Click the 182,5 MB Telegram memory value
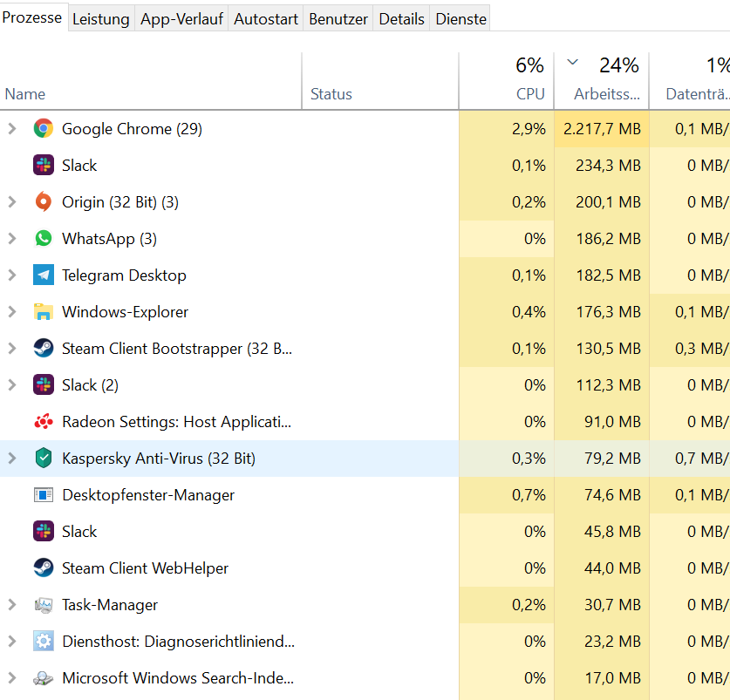Viewport: 730px width, 700px height. 609,275
